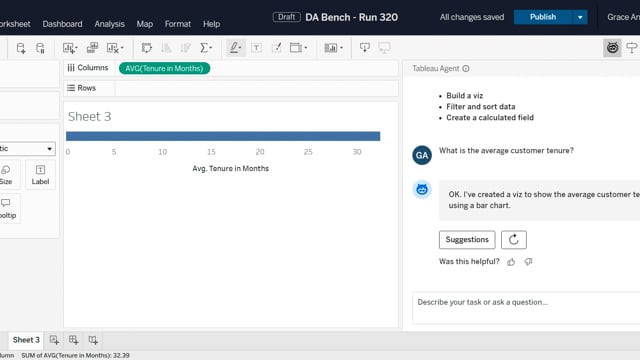This screenshot has height=360, width=640.
Task: Expand the highlight dropdown arrow
Action: tap(240, 48)
